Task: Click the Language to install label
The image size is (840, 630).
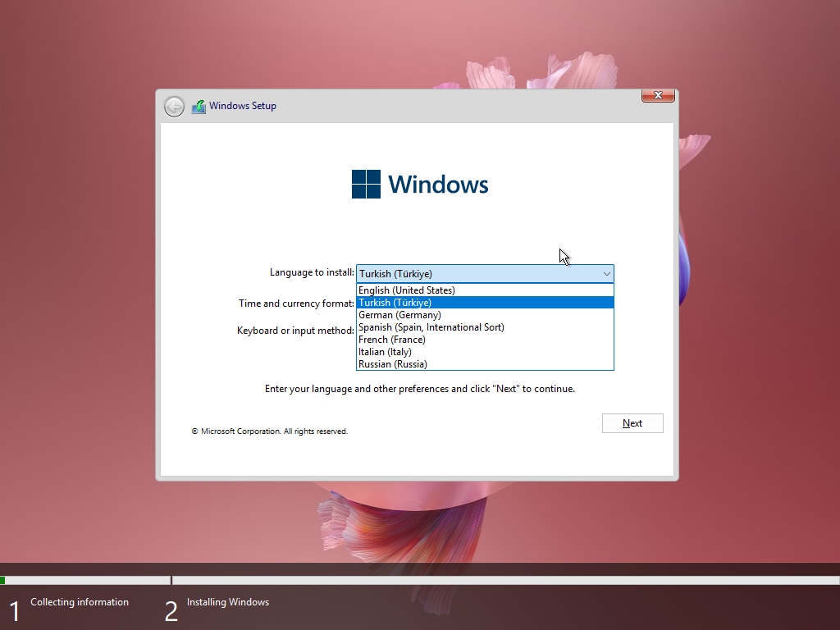Action: (312, 272)
